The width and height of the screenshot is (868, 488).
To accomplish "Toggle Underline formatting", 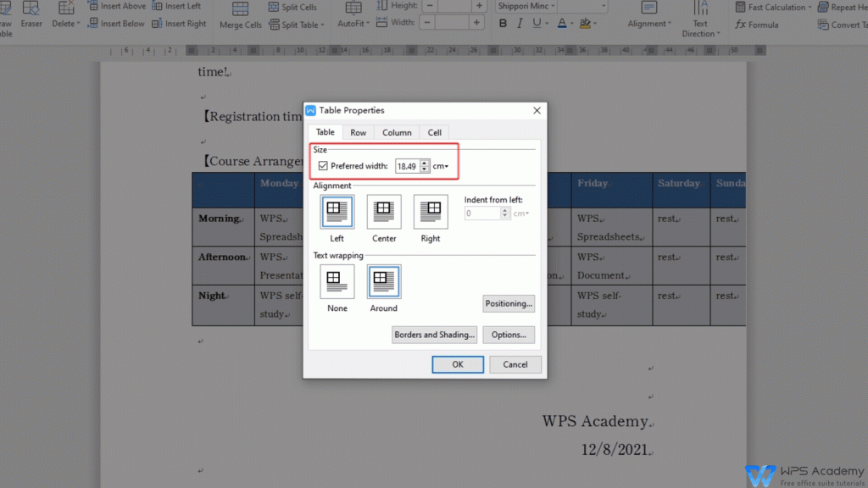I will [x=537, y=23].
